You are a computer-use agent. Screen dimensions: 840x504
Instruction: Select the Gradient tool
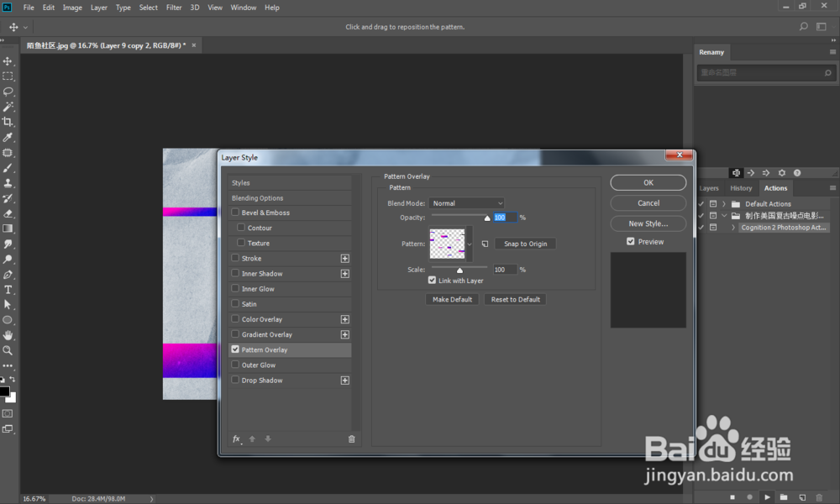coord(8,228)
